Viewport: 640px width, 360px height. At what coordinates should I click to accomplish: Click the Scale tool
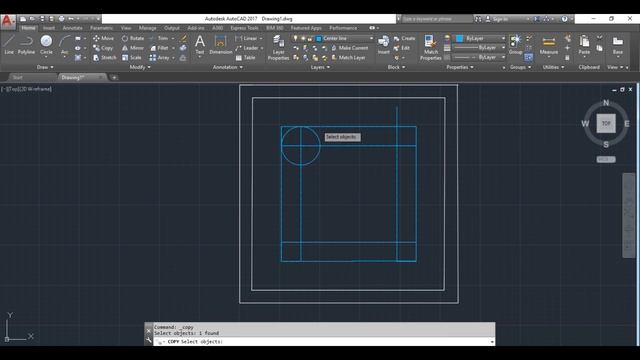tap(131, 58)
